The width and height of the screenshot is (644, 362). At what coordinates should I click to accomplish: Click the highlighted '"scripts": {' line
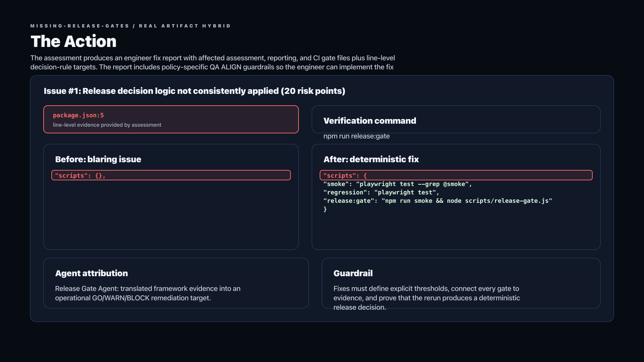pos(456,175)
